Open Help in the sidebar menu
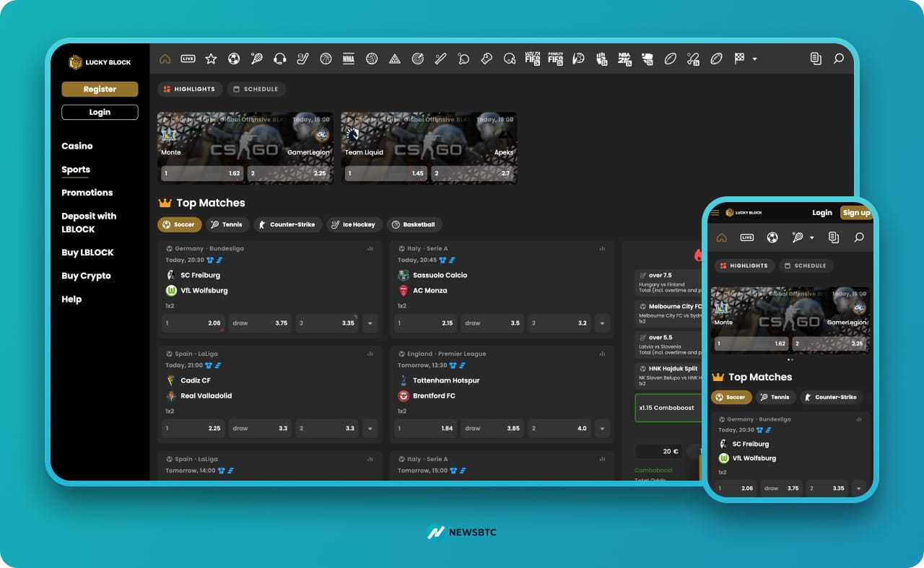The image size is (924, 568). [x=71, y=299]
